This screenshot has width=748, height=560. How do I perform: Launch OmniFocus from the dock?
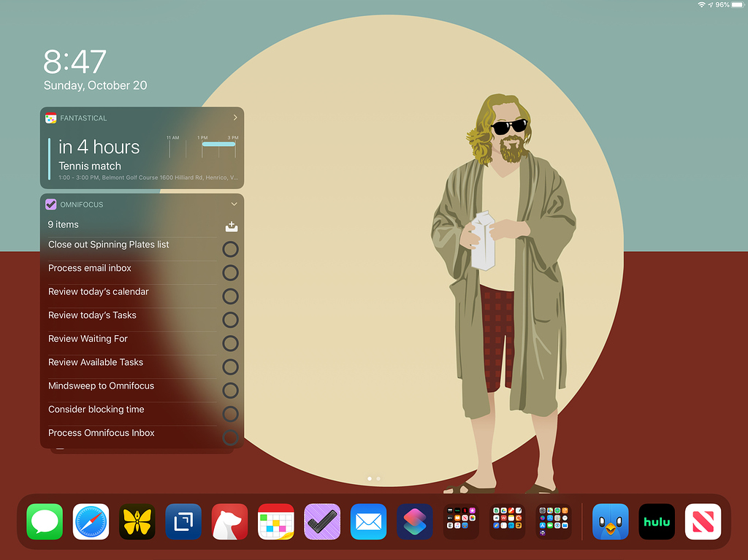pyautogui.click(x=322, y=521)
